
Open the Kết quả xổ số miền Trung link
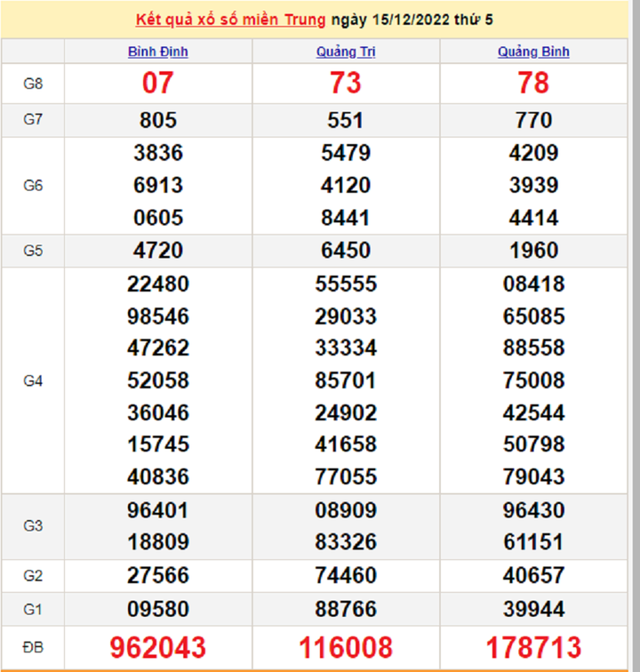pyautogui.click(x=230, y=19)
